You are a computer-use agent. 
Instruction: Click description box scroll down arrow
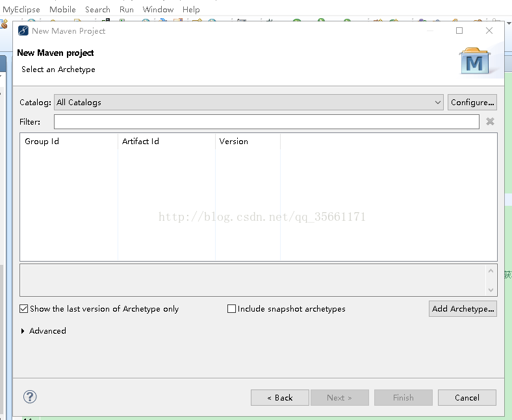pos(491,290)
